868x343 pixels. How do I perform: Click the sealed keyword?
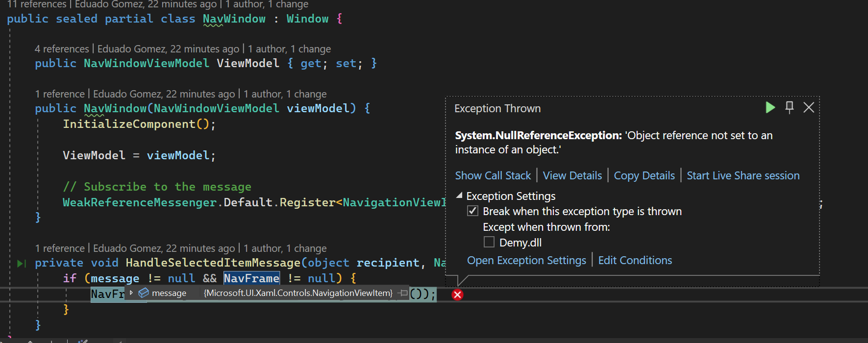click(76, 19)
